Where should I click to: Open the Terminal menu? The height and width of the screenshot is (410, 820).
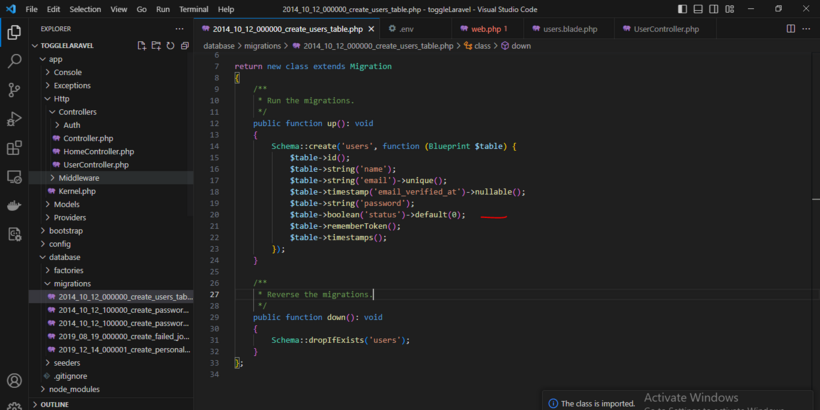click(x=193, y=9)
